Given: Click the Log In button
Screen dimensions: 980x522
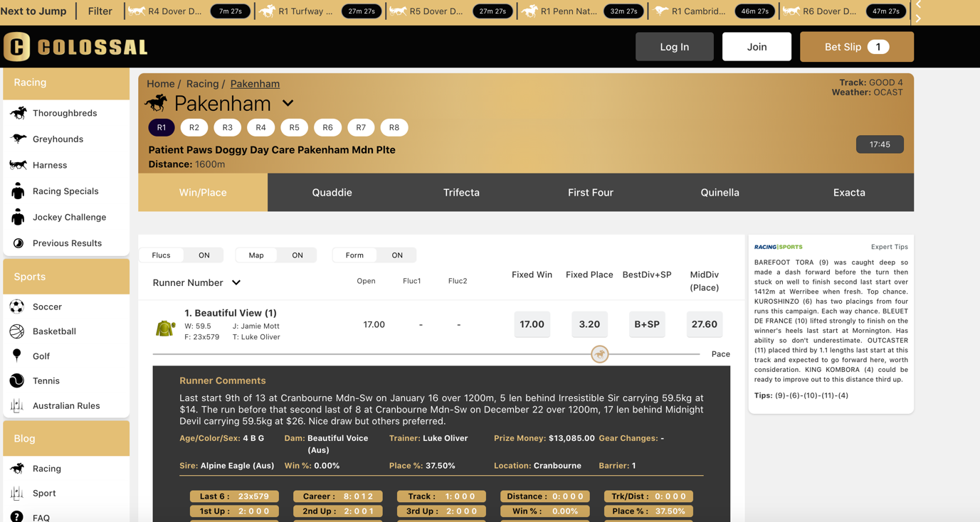Looking at the screenshot, I should pyautogui.click(x=675, y=47).
